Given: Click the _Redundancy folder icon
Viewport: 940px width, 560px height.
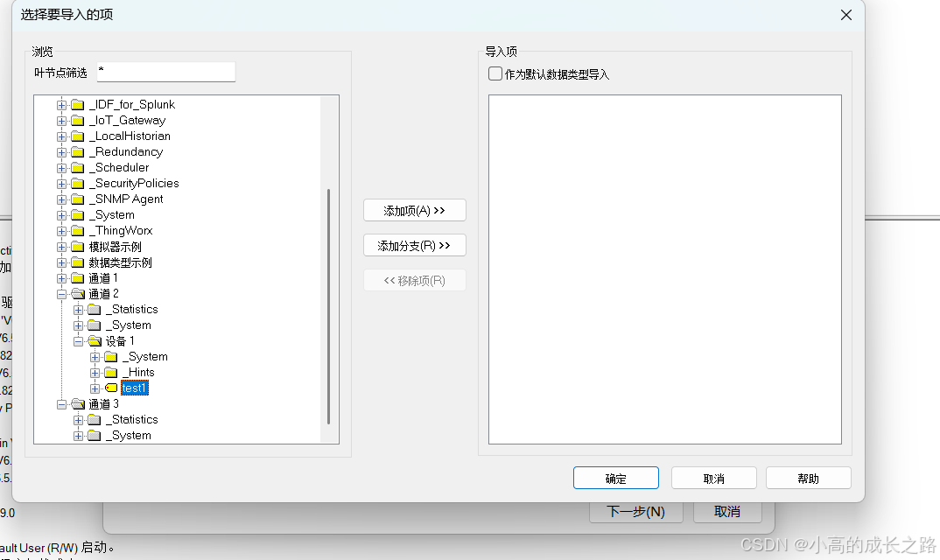Looking at the screenshot, I should coord(77,152).
